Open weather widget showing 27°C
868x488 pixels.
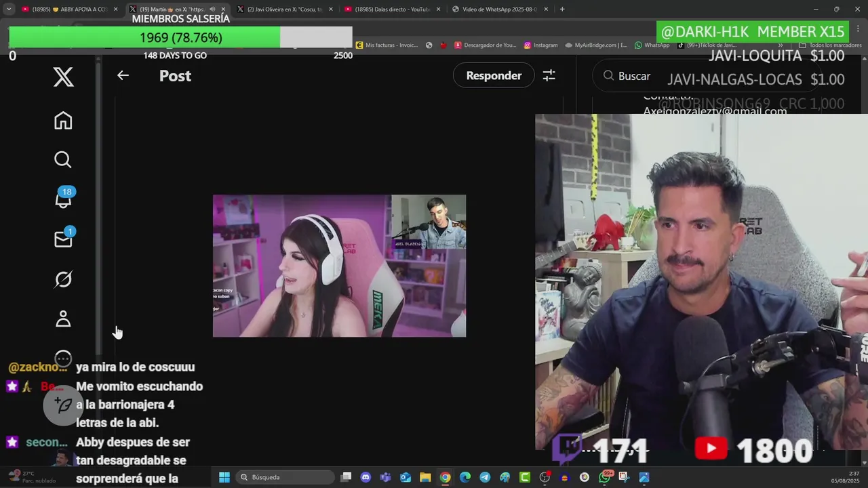[31, 477]
